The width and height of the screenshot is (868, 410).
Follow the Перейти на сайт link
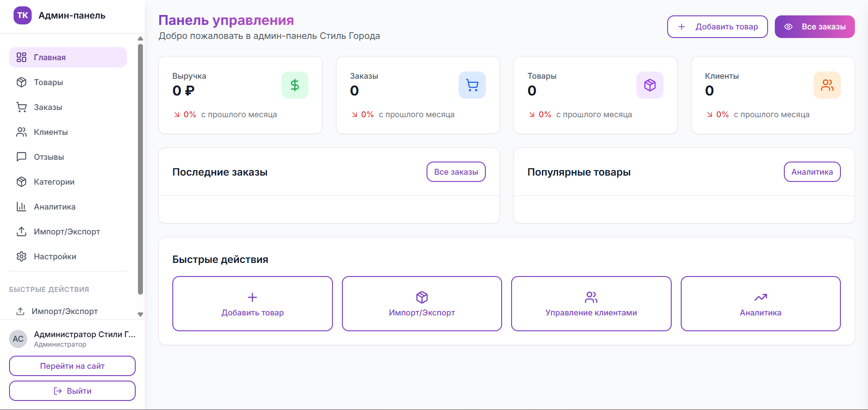pos(72,366)
